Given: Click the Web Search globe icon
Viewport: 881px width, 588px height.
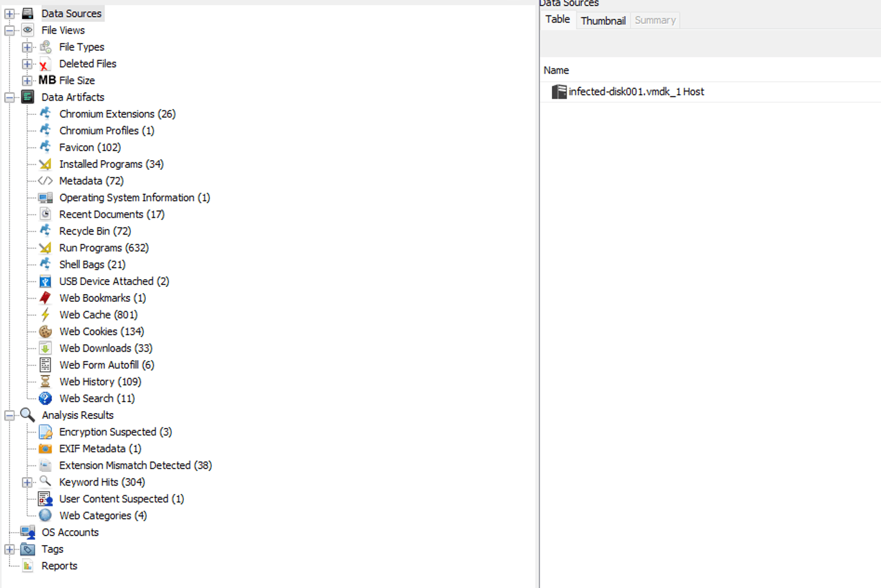Looking at the screenshot, I should 45,398.
